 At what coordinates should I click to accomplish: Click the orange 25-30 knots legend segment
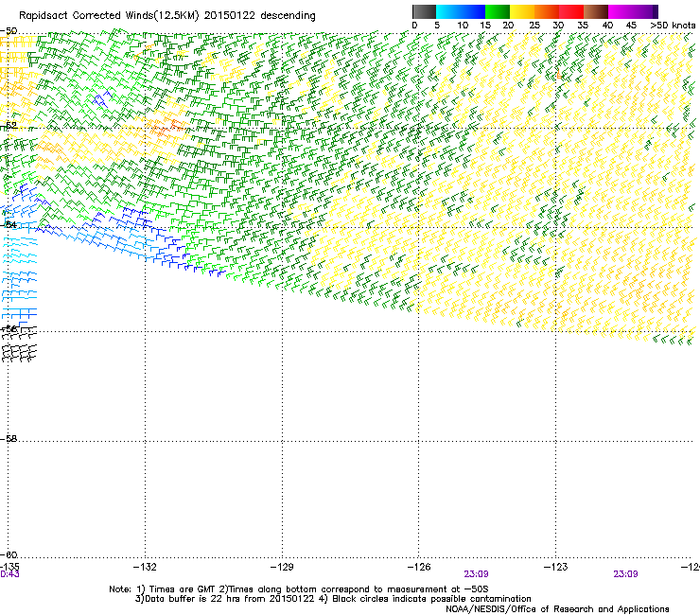coord(547,11)
